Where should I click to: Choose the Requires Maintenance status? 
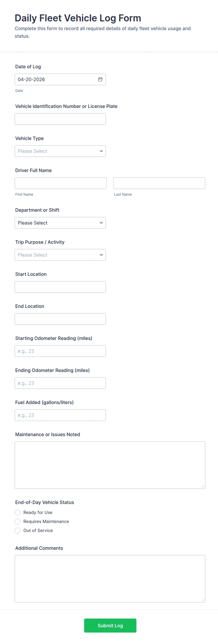point(18,522)
